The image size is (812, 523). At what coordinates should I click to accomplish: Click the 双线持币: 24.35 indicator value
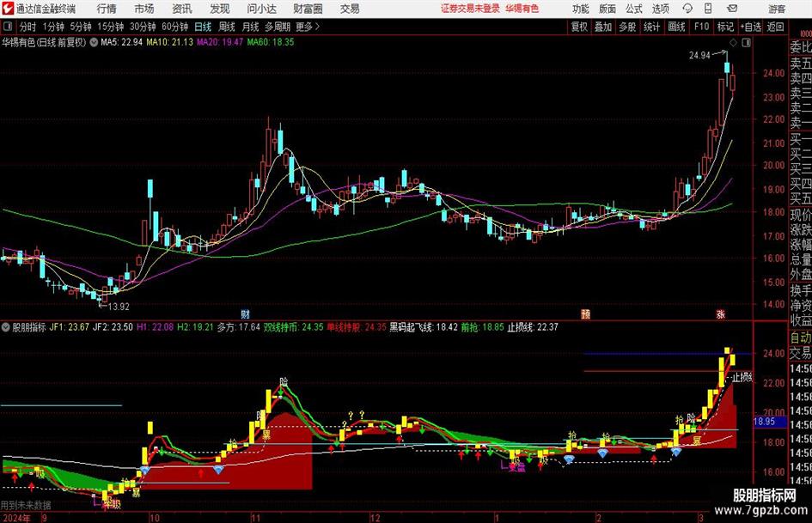294,327
